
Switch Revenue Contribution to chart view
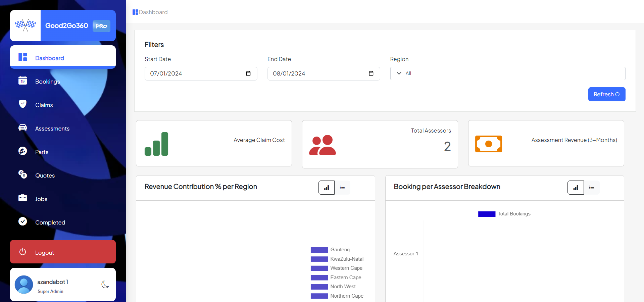tap(327, 188)
